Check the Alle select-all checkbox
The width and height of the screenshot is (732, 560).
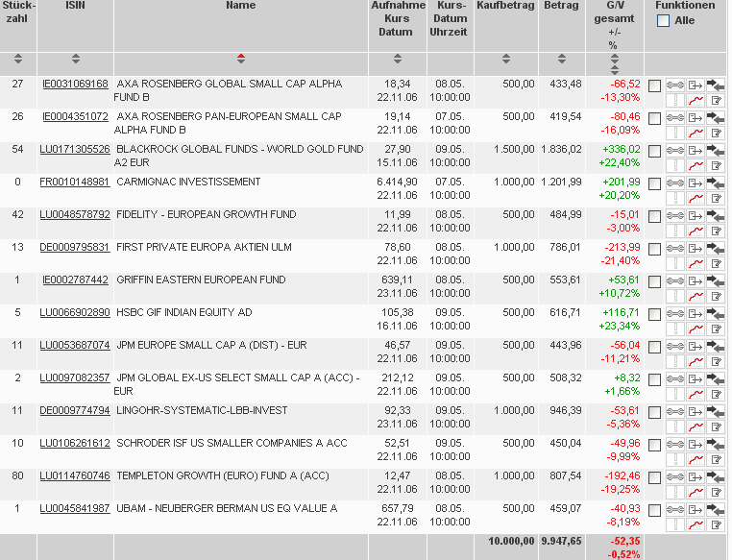(x=663, y=20)
